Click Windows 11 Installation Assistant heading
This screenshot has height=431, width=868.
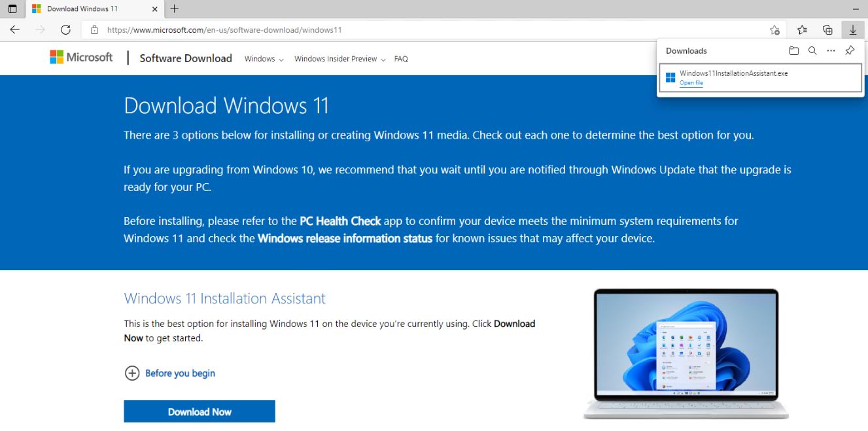point(224,298)
